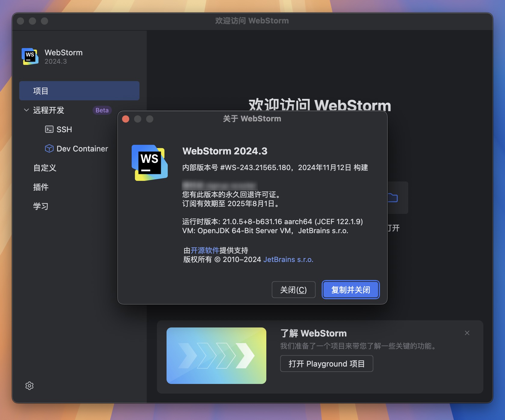Click the 关闭(C) button
The image size is (505, 420).
pos(293,290)
